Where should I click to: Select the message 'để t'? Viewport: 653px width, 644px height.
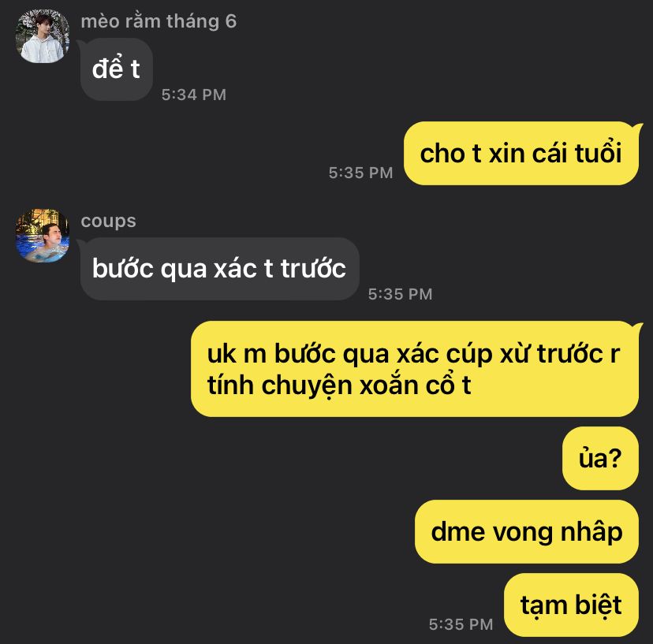click(x=117, y=69)
